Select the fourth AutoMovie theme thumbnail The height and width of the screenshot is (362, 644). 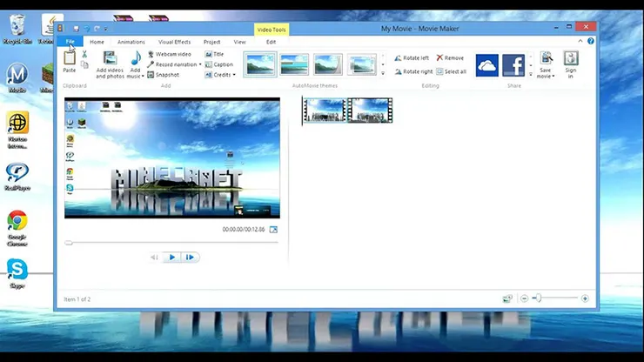tap(361, 64)
